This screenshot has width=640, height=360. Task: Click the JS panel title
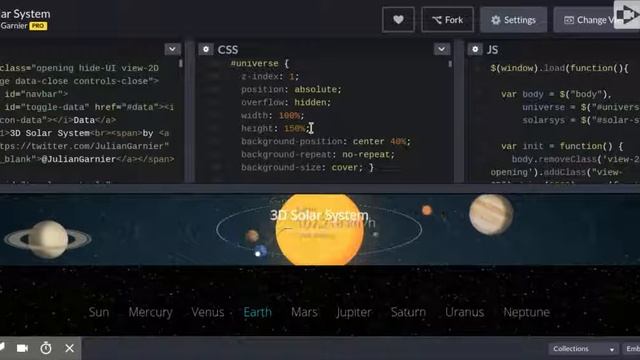pyautogui.click(x=492, y=50)
